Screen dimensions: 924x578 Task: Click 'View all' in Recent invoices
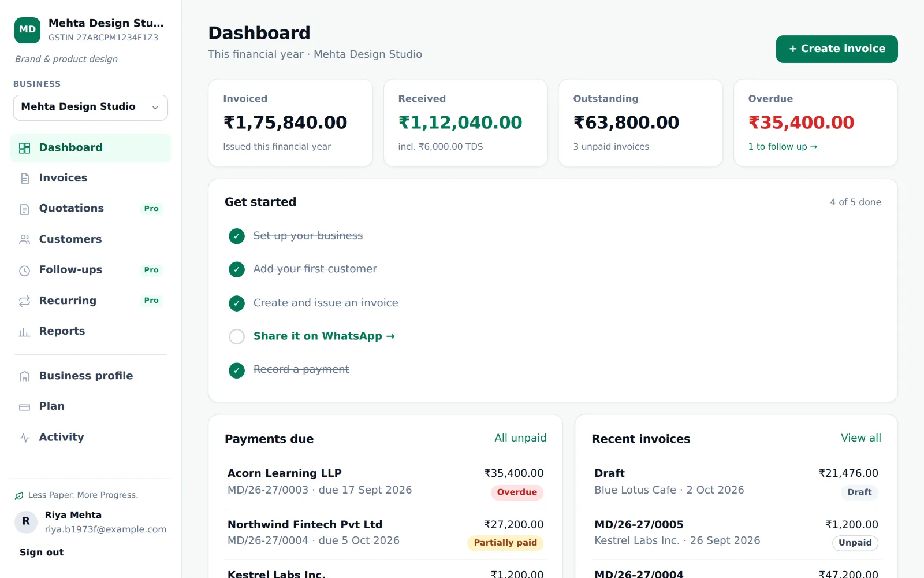(x=861, y=438)
